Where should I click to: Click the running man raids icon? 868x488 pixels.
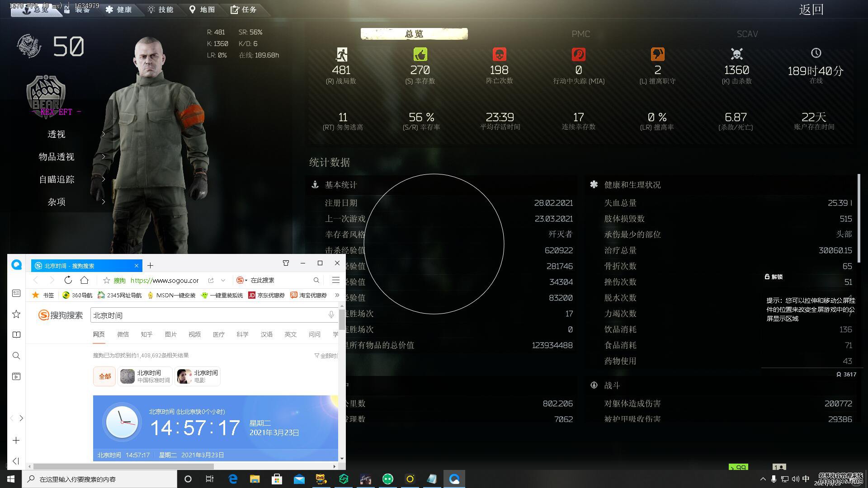[x=341, y=55]
